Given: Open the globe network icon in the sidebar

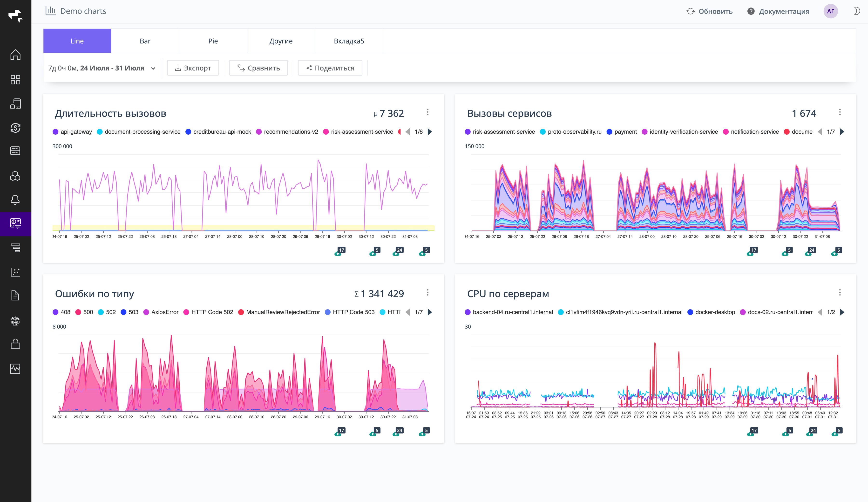Looking at the screenshot, I should [x=15, y=321].
